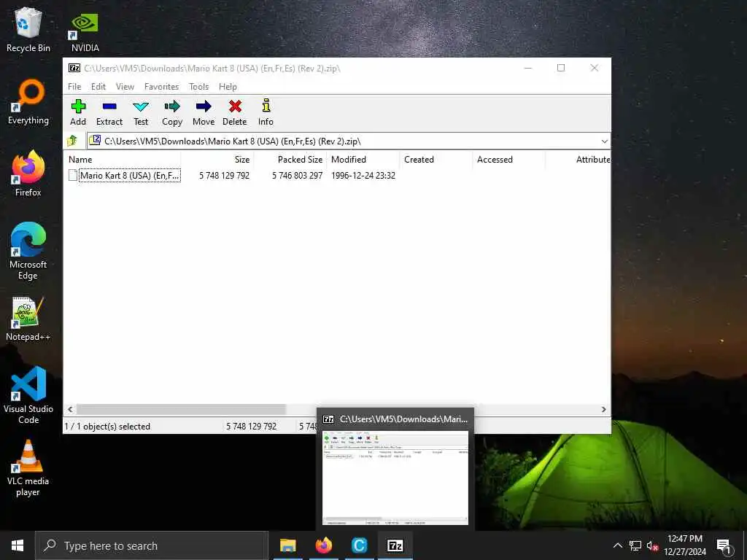
Task: Open Windows Start menu
Action: 18,545
